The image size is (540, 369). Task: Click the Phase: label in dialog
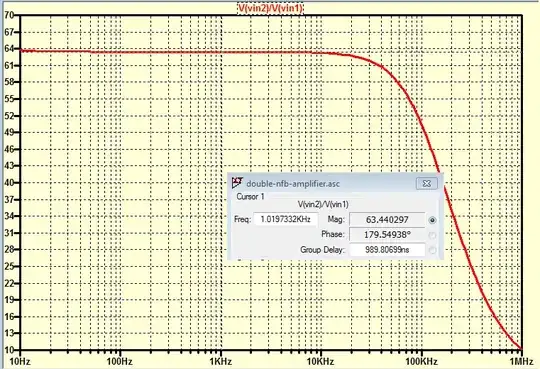point(333,234)
